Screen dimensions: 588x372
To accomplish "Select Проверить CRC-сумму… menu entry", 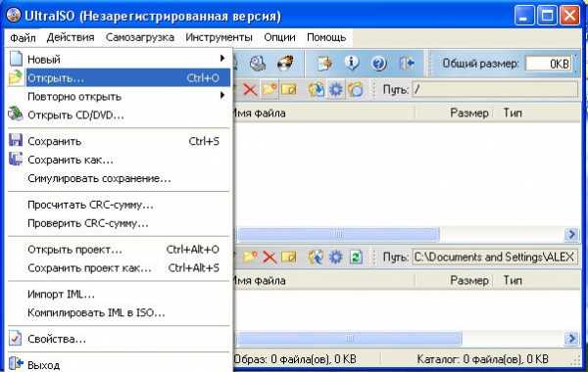I will point(119,223).
